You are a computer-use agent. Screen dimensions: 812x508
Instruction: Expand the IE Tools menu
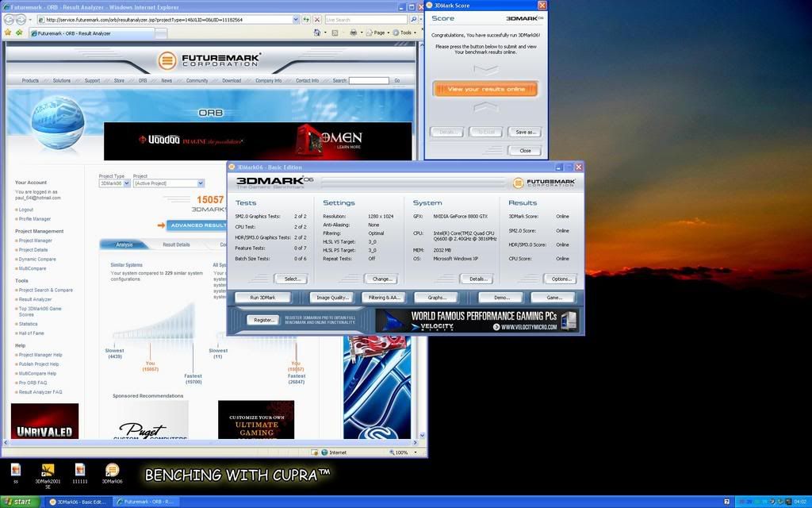tap(404, 33)
